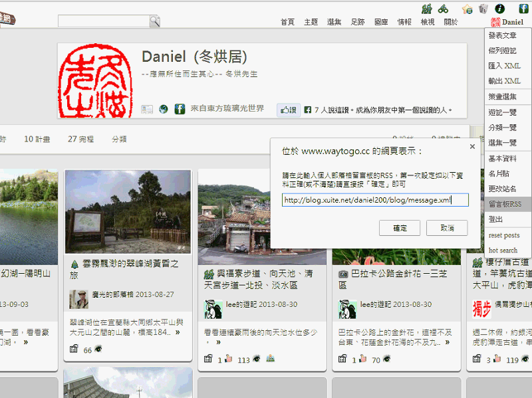Choose 匯入 XML in the dropdown menu

point(504,66)
